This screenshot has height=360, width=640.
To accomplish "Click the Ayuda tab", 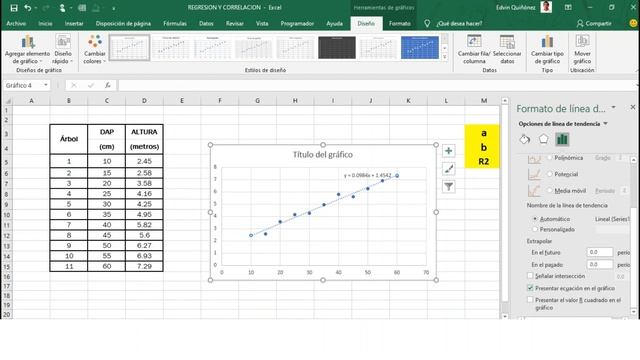I will click(334, 24).
